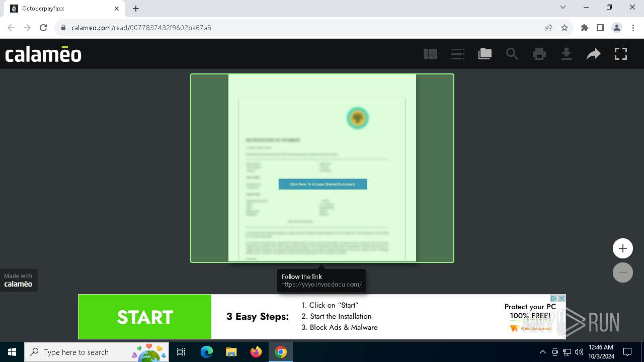Download the publication
The height and width of the screenshot is (362, 644).
click(x=567, y=54)
